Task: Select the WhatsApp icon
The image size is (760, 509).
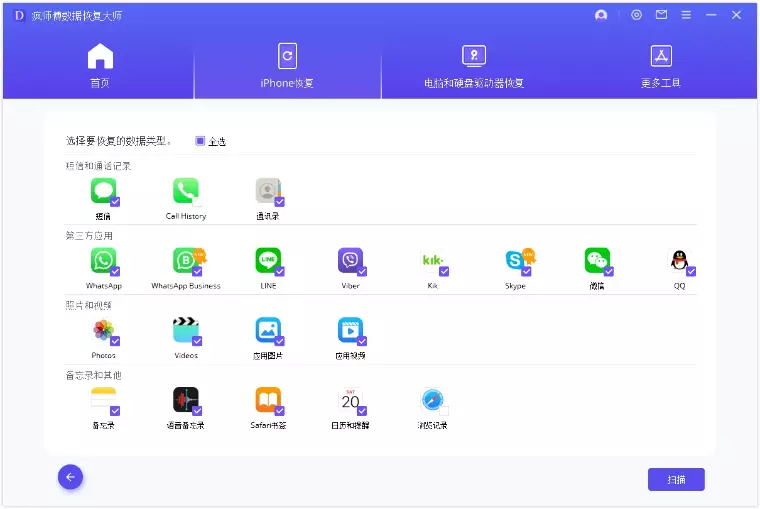Action: point(103,260)
